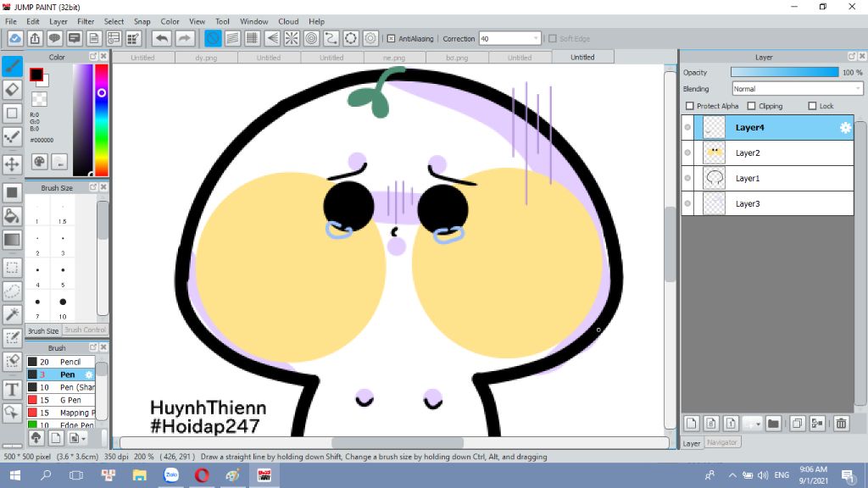
Task: Select the Move tool
Action: [x=12, y=164]
